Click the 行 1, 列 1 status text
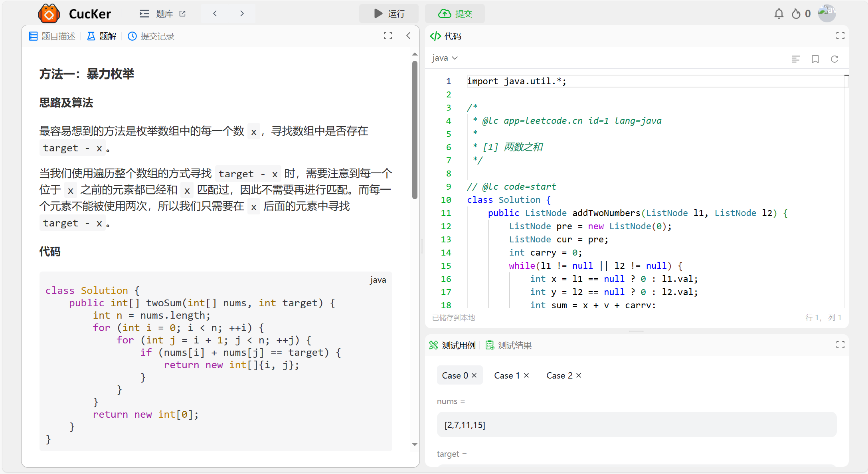The height and width of the screenshot is (474, 868). pyautogui.click(x=823, y=318)
